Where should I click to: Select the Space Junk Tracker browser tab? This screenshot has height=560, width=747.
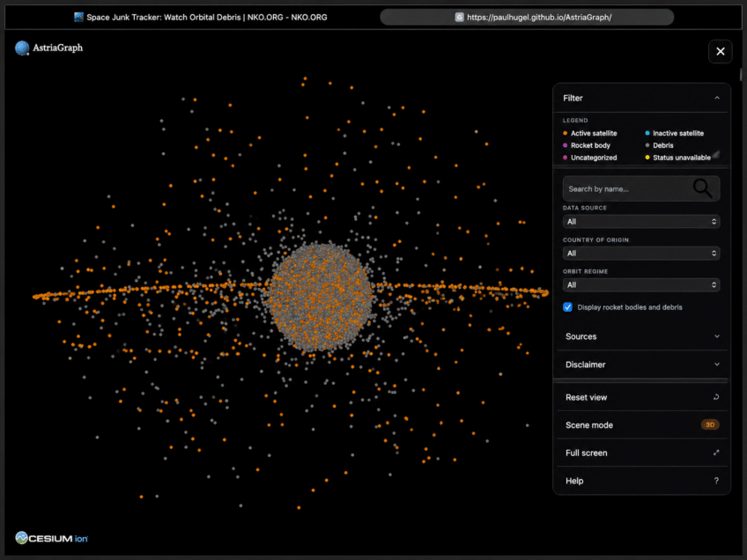tap(201, 18)
